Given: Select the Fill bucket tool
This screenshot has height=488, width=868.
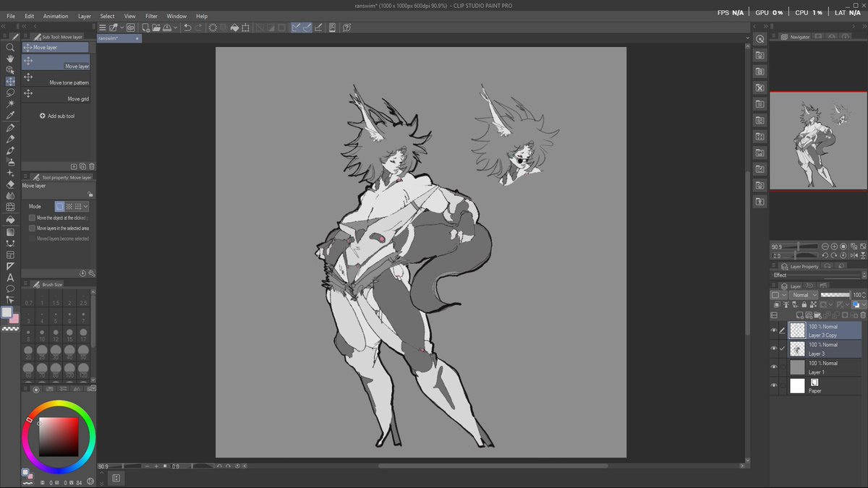Looking at the screenshot, I should (x=10, y=219).
